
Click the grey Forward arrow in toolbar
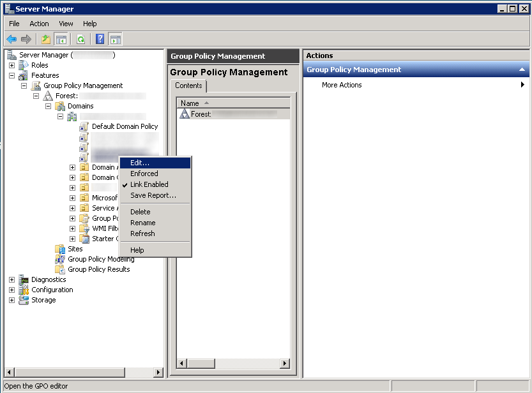[x=26, y=40]
